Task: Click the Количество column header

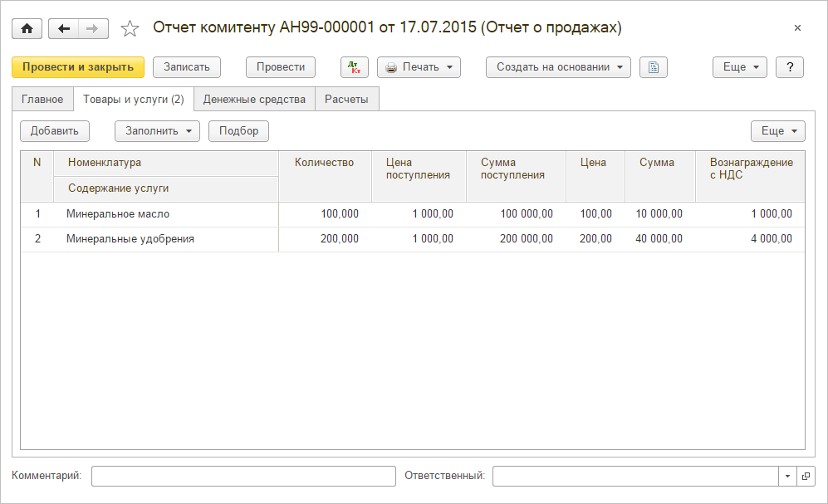Action: (325, 176)
